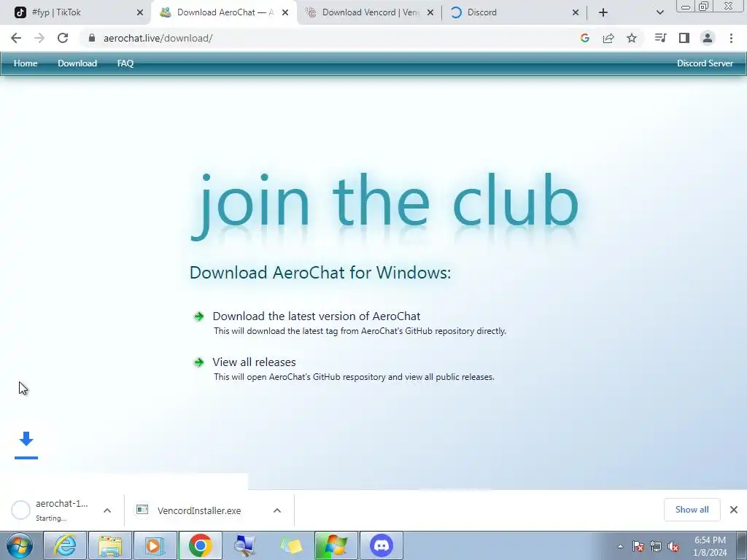Open the Chrome profile avatar
747x560 pixels.
(x=708, y=38)
